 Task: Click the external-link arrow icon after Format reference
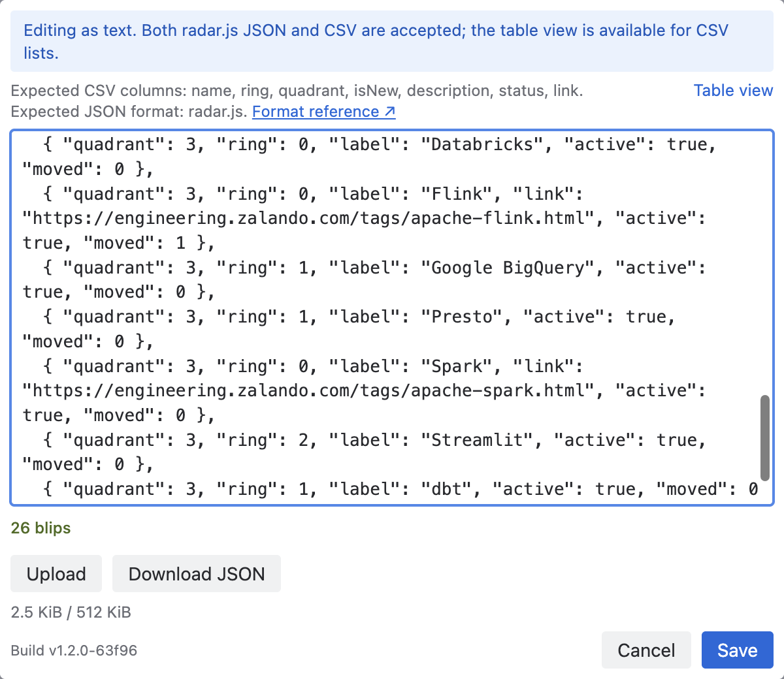[389, 112]
